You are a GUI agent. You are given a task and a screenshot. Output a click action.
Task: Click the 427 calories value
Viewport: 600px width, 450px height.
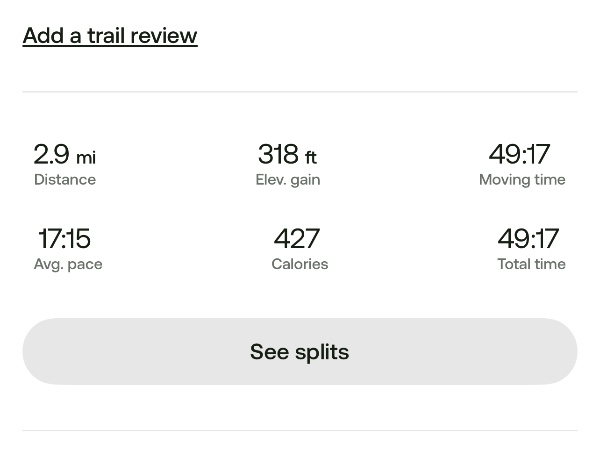point(297,239)
